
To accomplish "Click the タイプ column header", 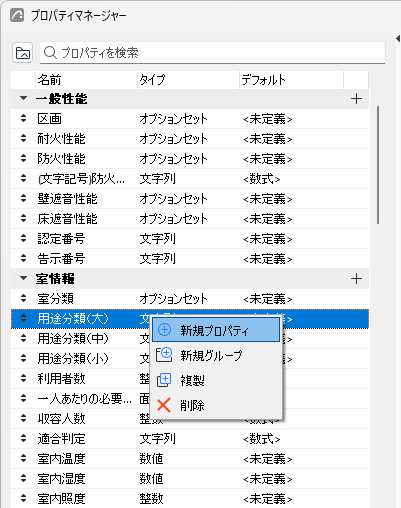I will tap(188, 80).
